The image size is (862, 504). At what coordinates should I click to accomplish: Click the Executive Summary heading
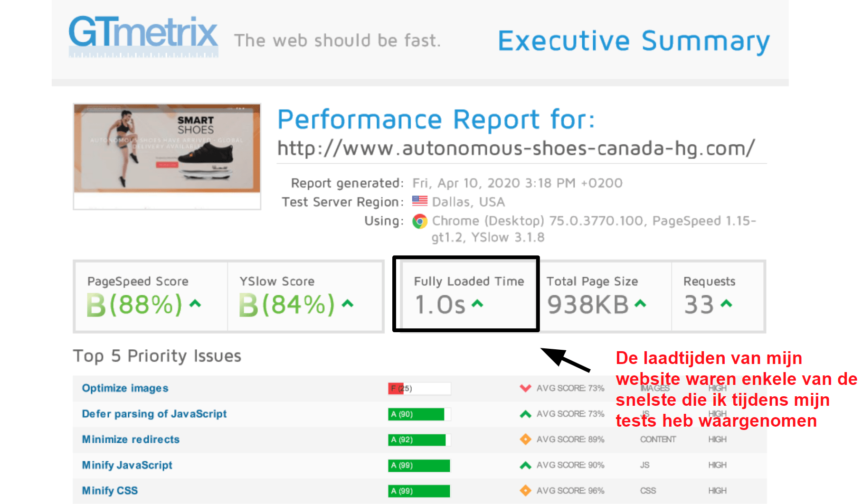tap(634, 41)
